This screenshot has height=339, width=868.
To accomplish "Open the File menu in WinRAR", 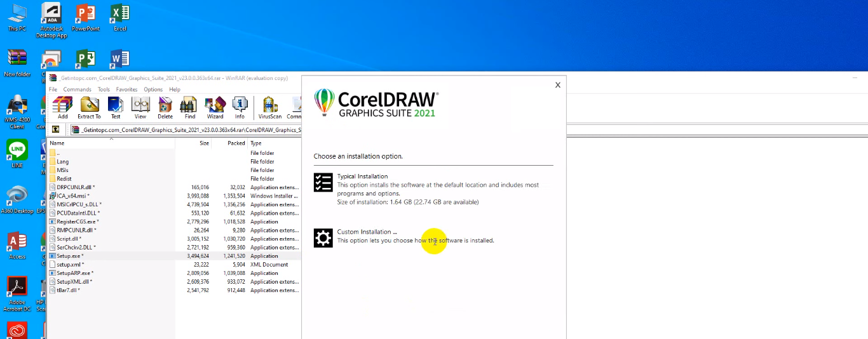I will click(x=53, y=90).
